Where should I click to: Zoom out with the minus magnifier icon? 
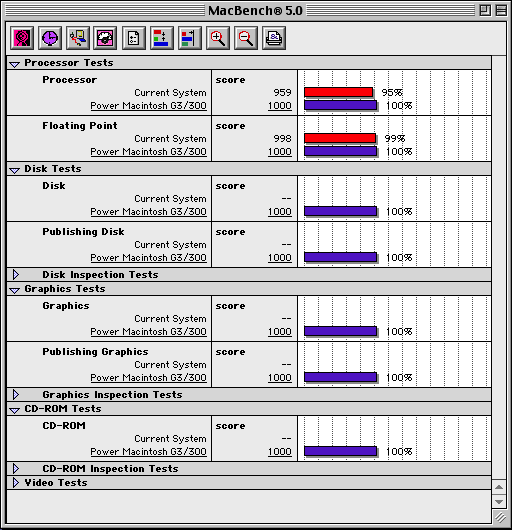(246, 38)
